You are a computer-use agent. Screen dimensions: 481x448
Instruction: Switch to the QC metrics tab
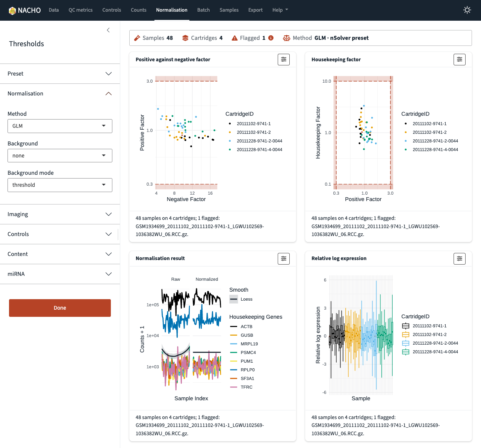tap(80, 10)
